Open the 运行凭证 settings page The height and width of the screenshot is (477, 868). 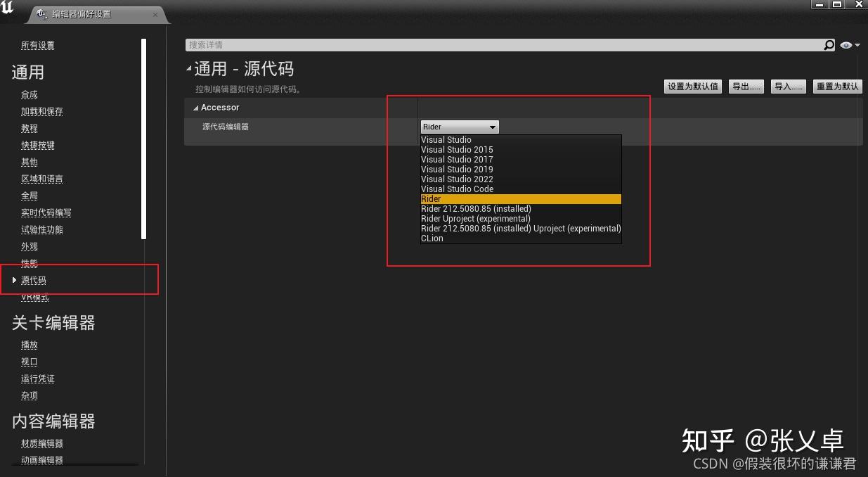pyautogui.click(x=38, y=379)
